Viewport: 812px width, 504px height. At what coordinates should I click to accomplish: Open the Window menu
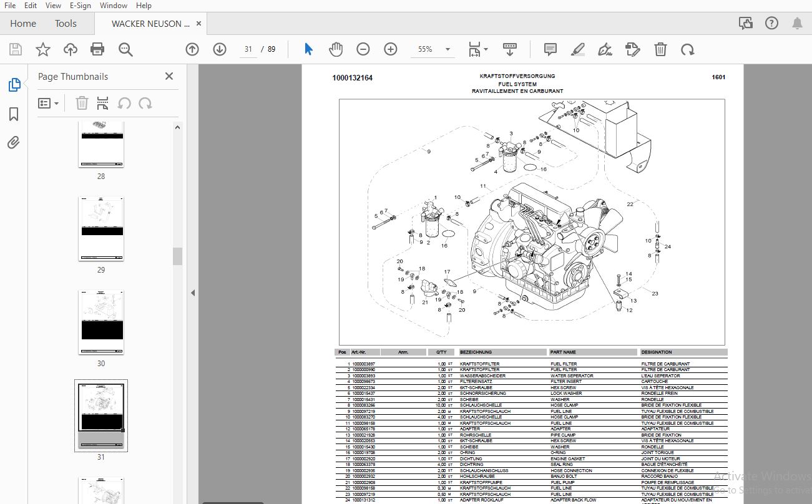point(114,6)
